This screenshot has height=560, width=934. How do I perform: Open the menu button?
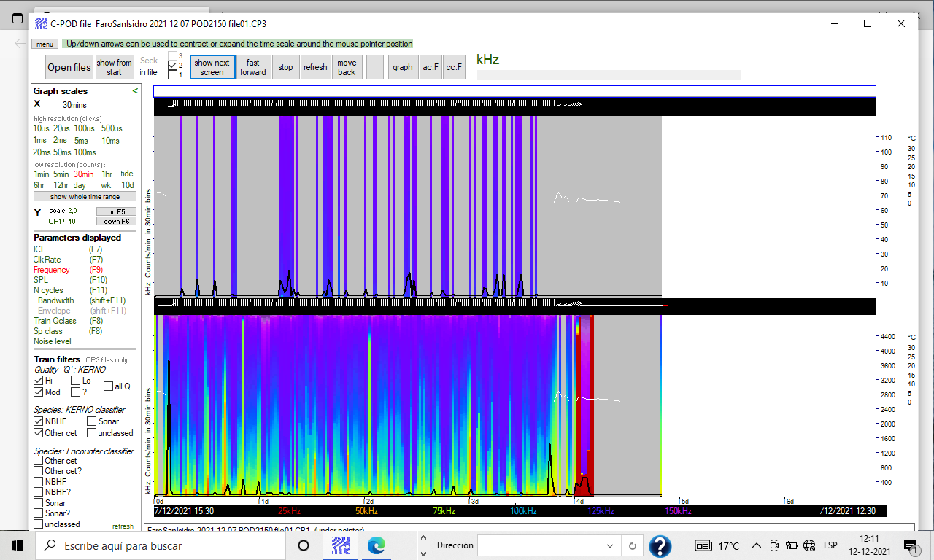45,44
